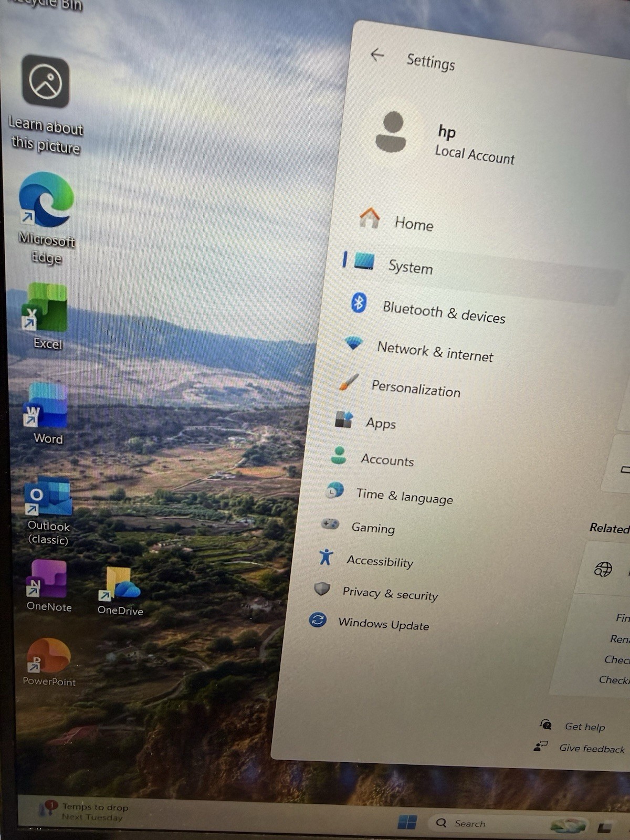Image resolution: width=630 pixels, height=840 pixels.
Task: Open Accessibility settings
Action: [x=380, y=561]
